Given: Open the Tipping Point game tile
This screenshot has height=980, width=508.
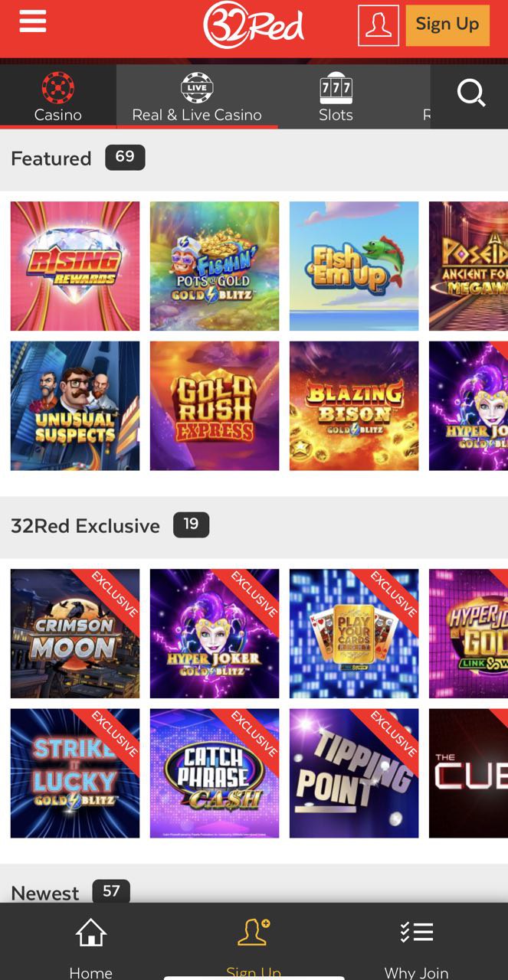Looking at the screenshot, I should coord(354,773).
